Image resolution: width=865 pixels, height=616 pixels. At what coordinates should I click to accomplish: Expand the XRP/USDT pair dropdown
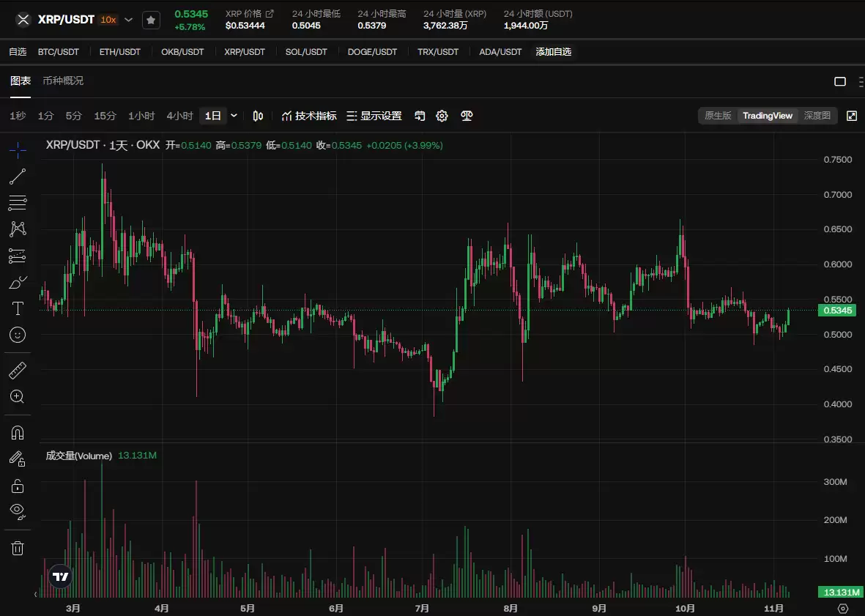tap(128, 20)
